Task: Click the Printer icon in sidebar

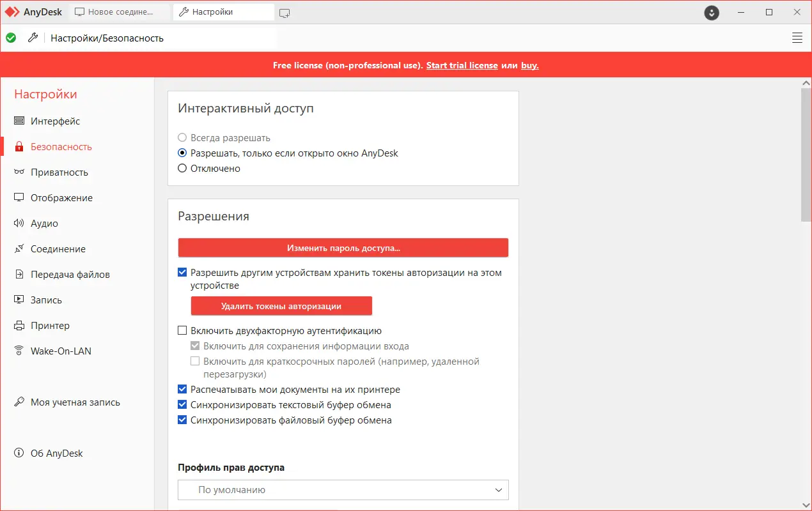Action: click(x=19, y=325)
